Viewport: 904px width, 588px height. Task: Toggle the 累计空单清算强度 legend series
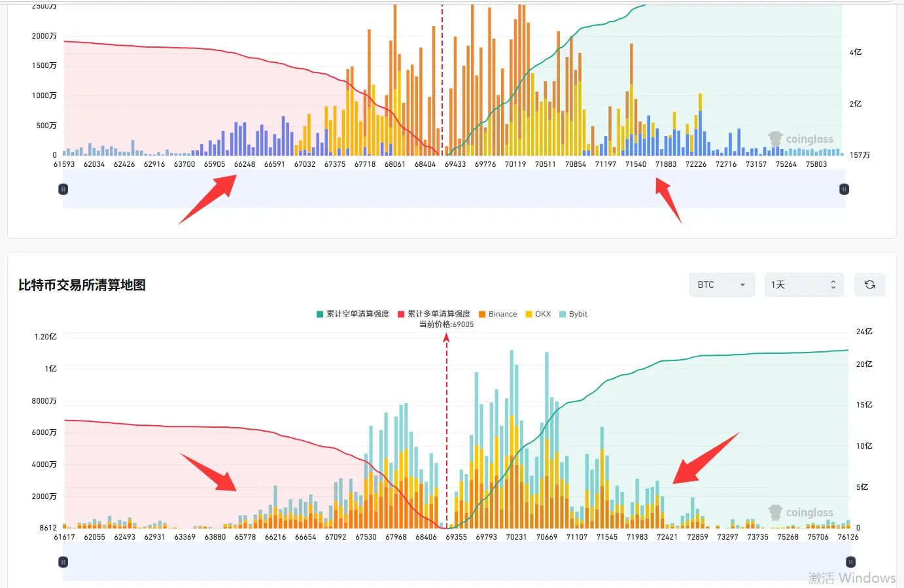pyautogui.click(x=353, y=314)
